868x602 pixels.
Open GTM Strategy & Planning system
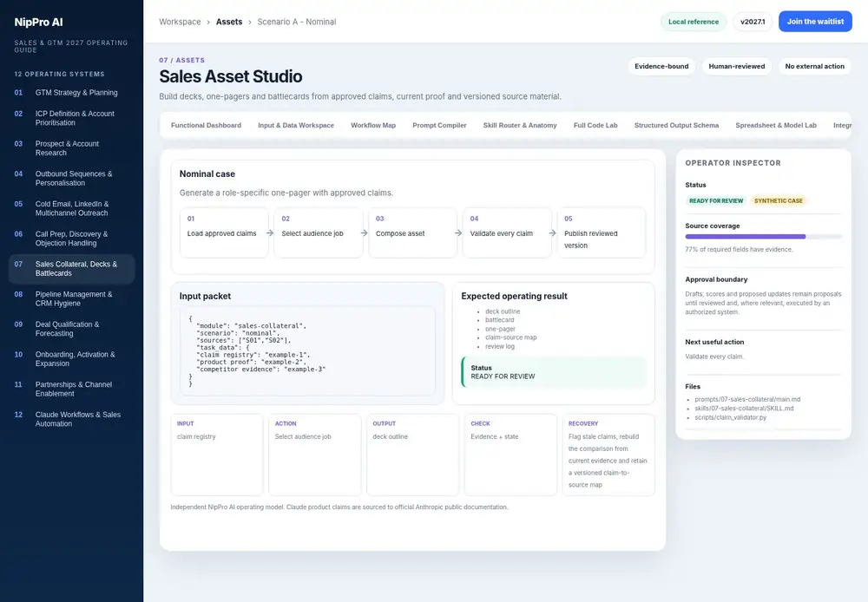click(71, 93)
